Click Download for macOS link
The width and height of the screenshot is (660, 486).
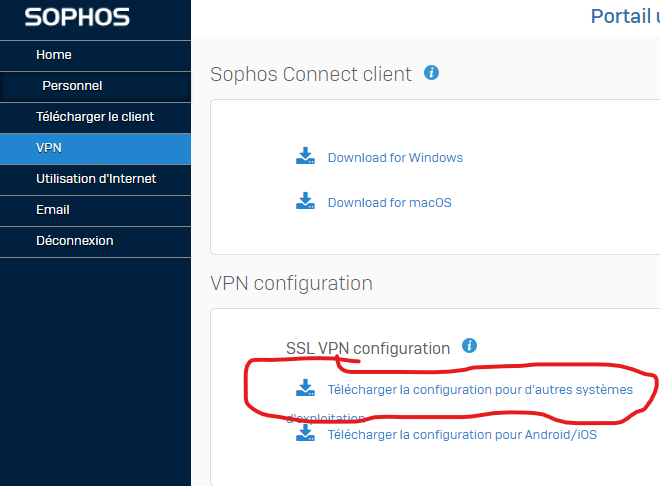tap(389, 203)
